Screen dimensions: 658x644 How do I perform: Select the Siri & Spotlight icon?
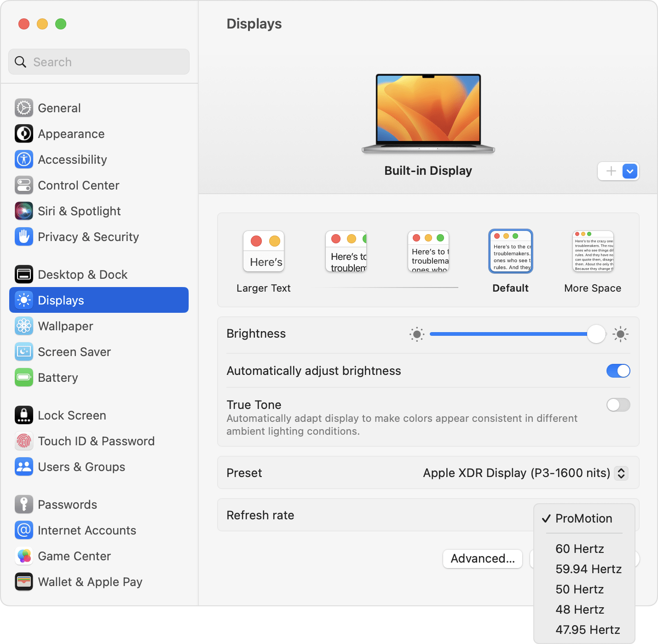point(23,211)
